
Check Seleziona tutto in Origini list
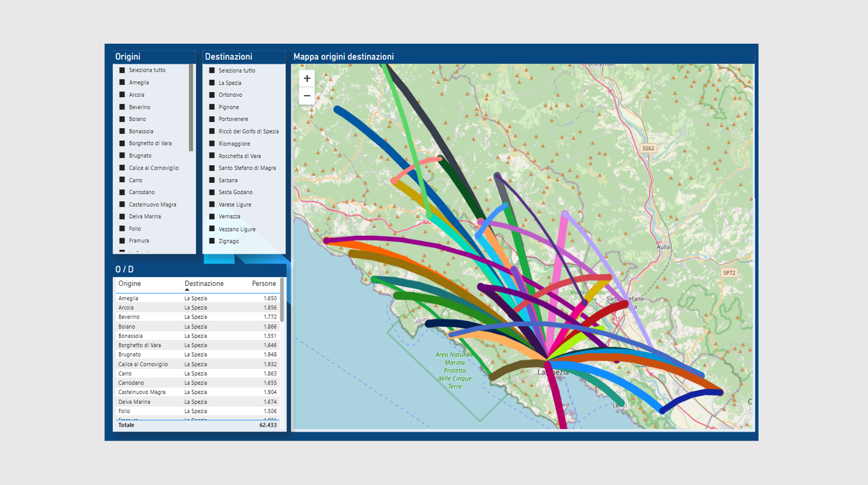pyautogui.click(x=122, y=70)
